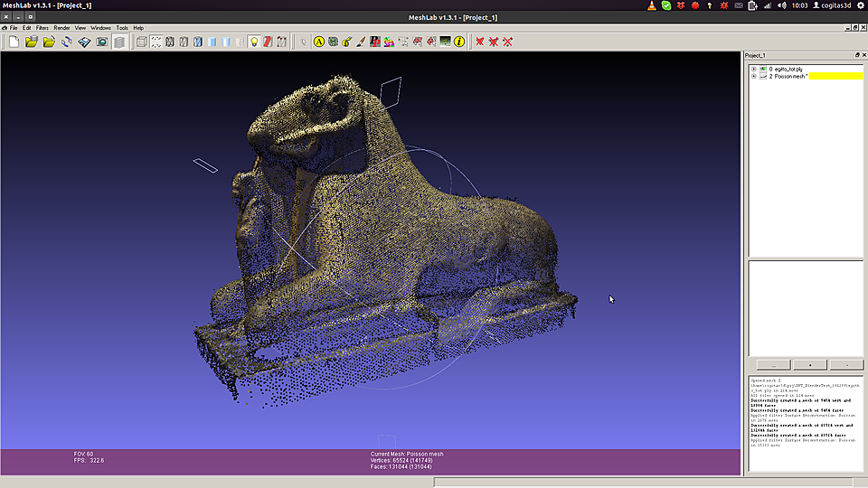Open the Filters menu
The height and width of the screenshot is (488, 868).
pos(42,28)
